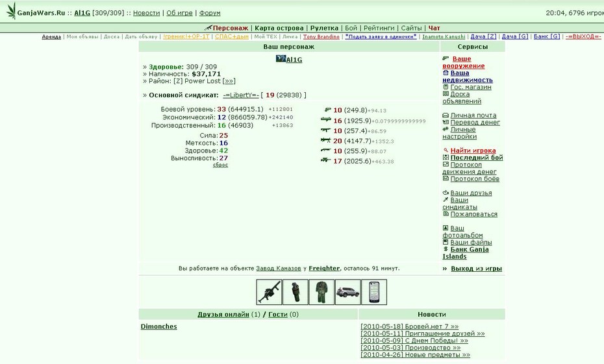Open the Об игре header link
The width and height of the screenshot is (604, 364).
[179, 13]
